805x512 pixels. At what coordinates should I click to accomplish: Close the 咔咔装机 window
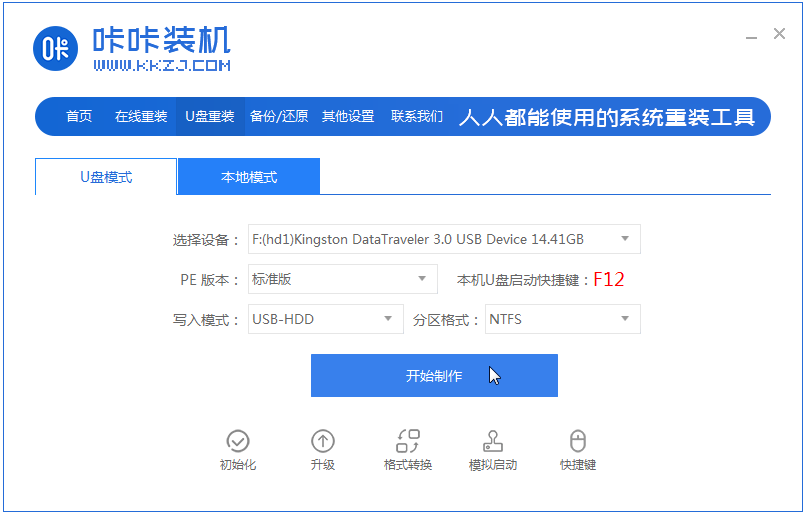coord(779,34)
